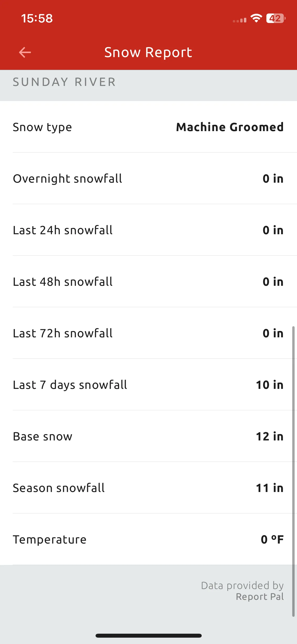Tap the Temperature 0 °F value

tap(272, 539)
